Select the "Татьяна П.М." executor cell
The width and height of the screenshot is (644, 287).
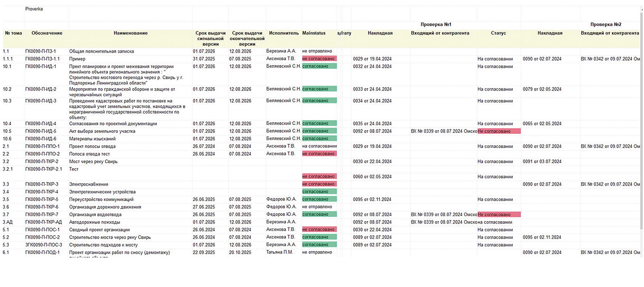pyautogui.click(x=279, y=252)
